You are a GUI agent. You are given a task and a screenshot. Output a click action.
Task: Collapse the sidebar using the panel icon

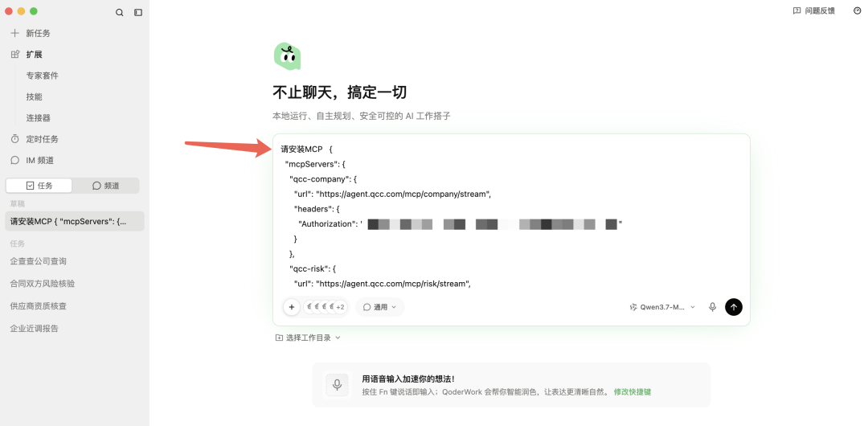pos(138,12)
